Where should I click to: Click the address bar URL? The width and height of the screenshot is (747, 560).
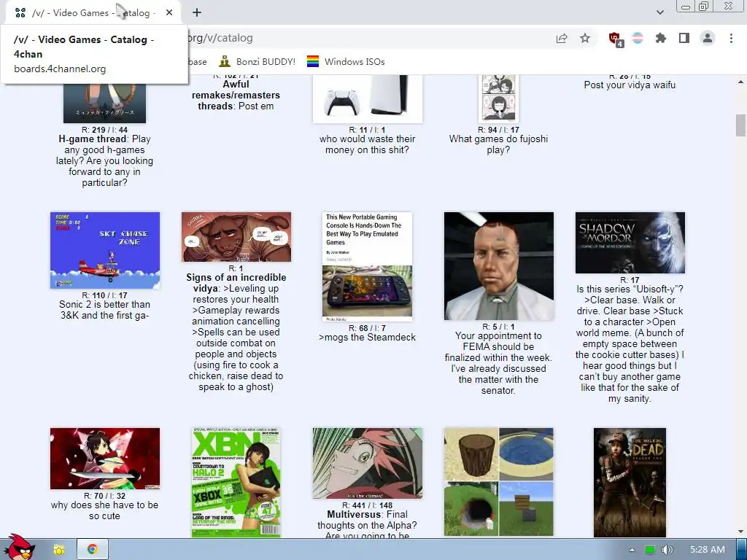click(x=220, y=38)
